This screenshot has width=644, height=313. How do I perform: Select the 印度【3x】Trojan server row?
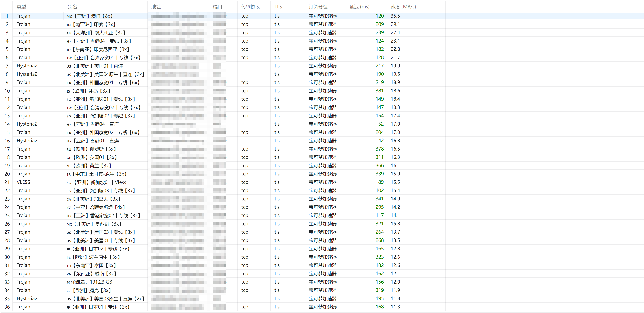coord(322,24)
